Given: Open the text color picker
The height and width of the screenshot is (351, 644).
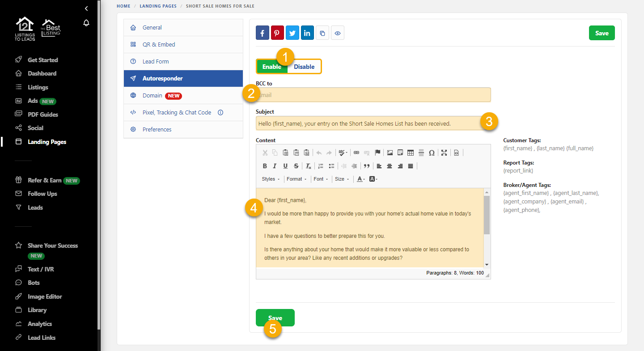Looking at the screenshot, I should (x=360, y=179).
